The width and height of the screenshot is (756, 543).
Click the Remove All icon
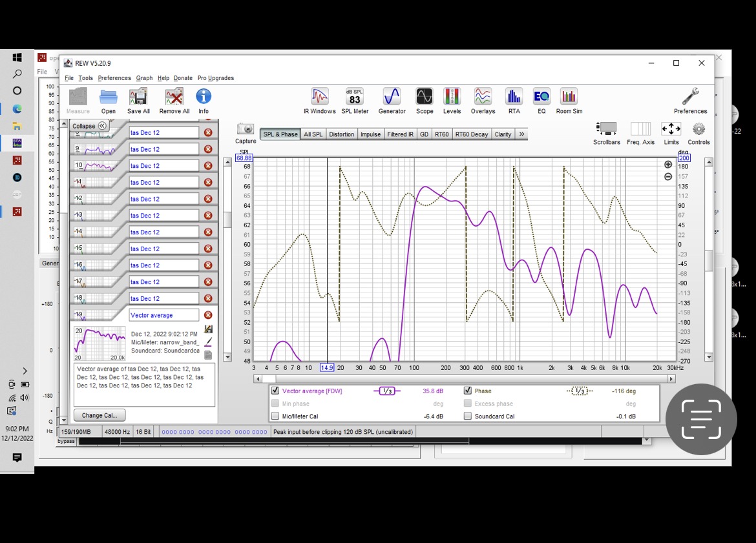174,101
